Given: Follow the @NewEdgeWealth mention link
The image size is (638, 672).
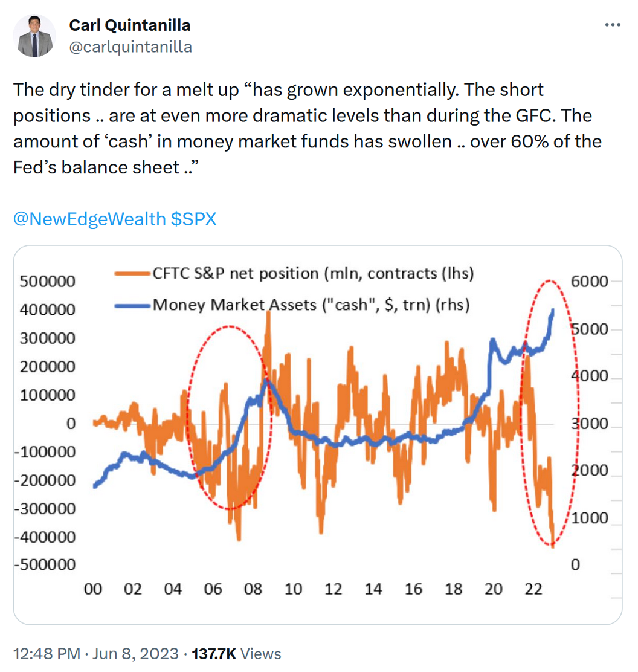Looking at the screenshot, I should tap(89, 219).
